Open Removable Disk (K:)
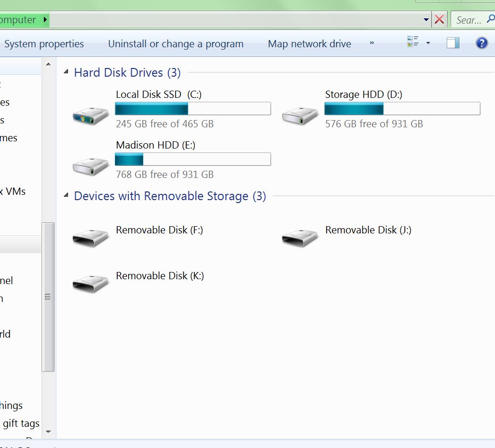 tap(160, 276)
